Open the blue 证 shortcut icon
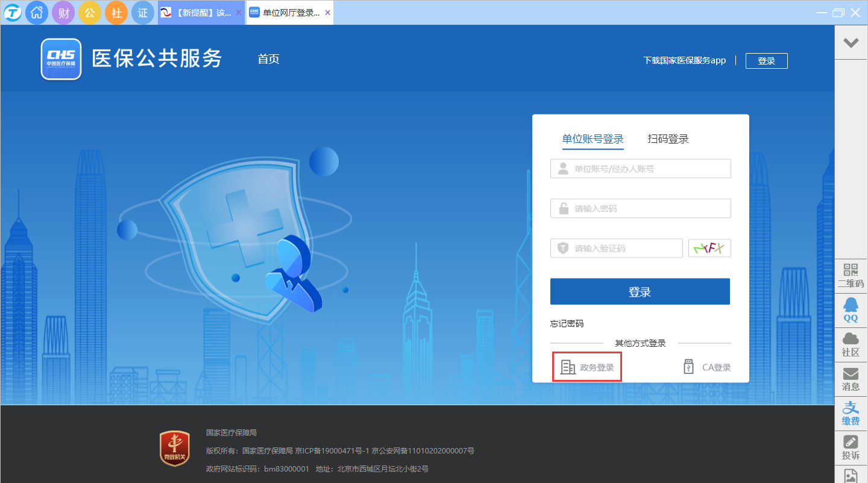 click(x=143, y=13)
